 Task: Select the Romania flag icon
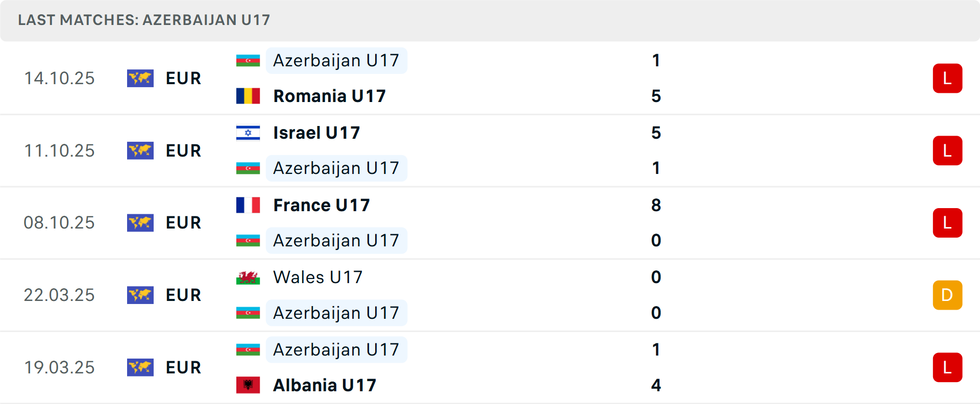pos(248,95)
